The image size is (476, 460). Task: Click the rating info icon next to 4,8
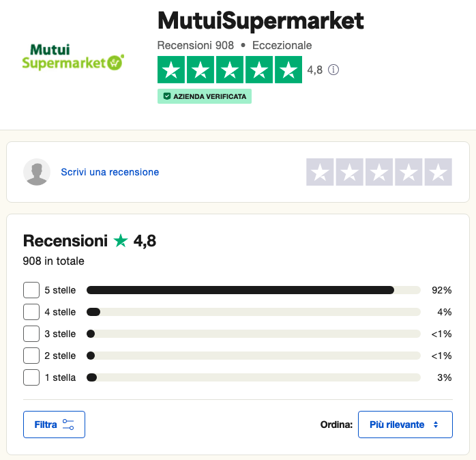tap(333, 70)
